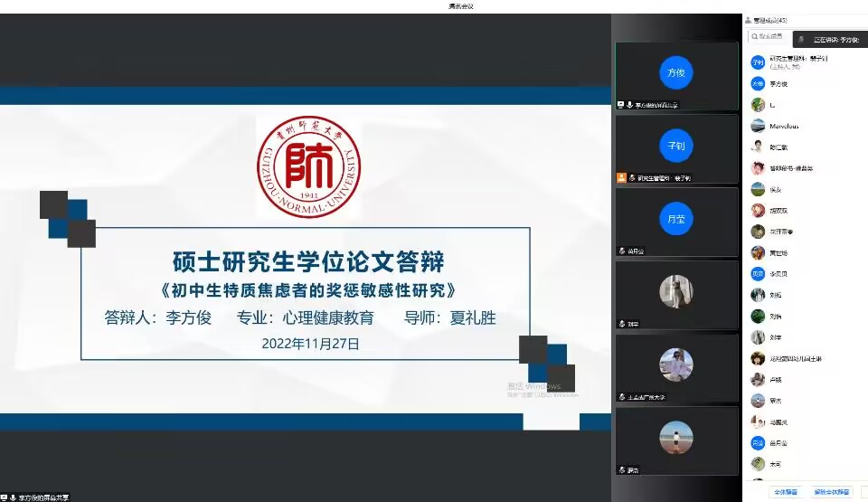868x502 pixels.
Task: Click the 月莹 video tile
Action: [x=676, y=223]
